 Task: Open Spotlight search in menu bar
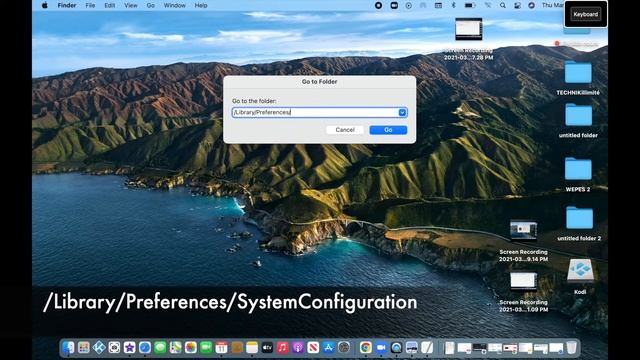[x=503, y=5]
